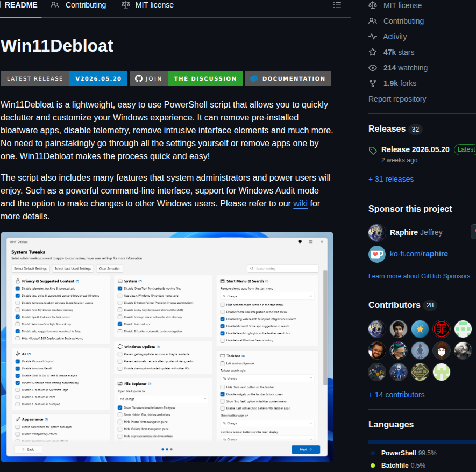Image resolution: width=476 pixels, height=472 pixels.
Task: Click the Report repository link
Action: [397, 99]
